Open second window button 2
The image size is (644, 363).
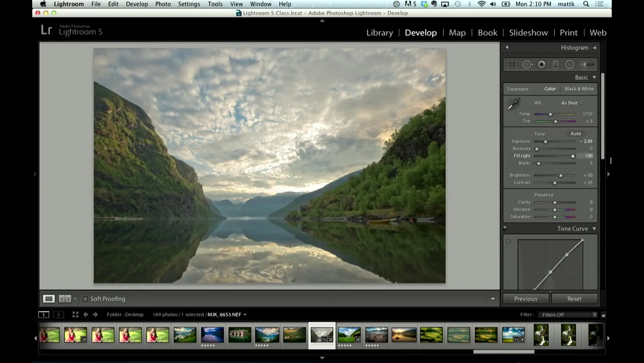58,315
